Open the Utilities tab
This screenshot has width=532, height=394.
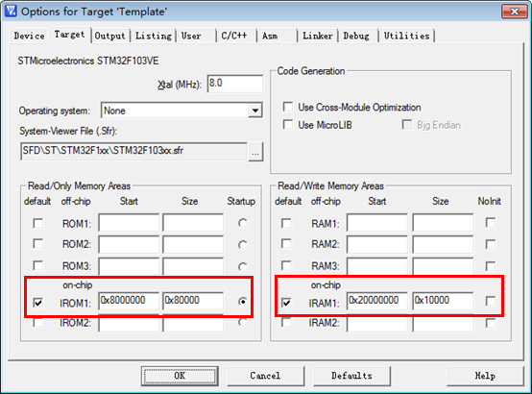click(x=406, y=36)
